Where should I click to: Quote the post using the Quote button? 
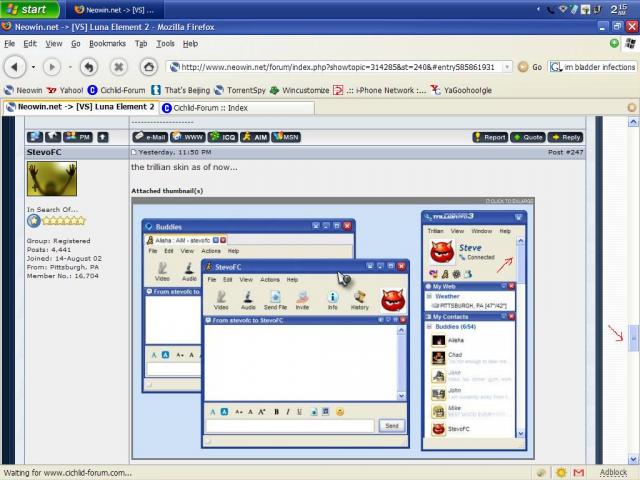(x=528, y=138)
